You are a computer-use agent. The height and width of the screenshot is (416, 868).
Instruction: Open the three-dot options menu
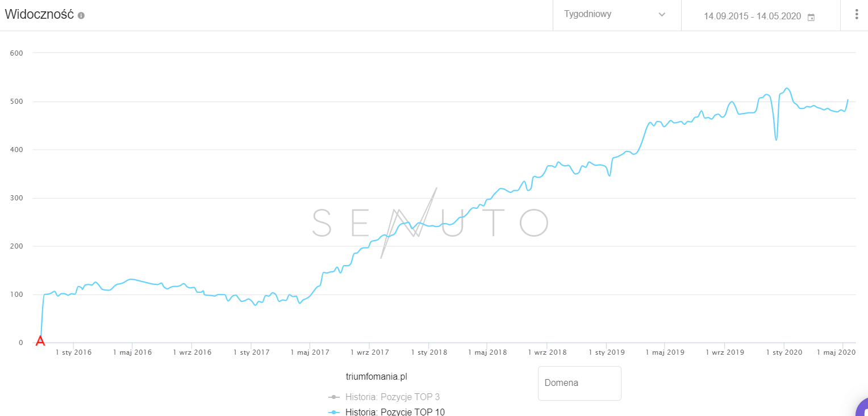click(857, 15)
